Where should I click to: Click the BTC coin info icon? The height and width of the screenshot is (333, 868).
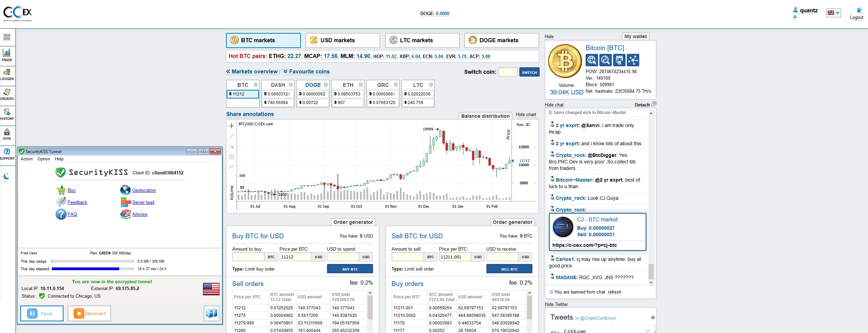pyautogui.click(x=256, y=85)
